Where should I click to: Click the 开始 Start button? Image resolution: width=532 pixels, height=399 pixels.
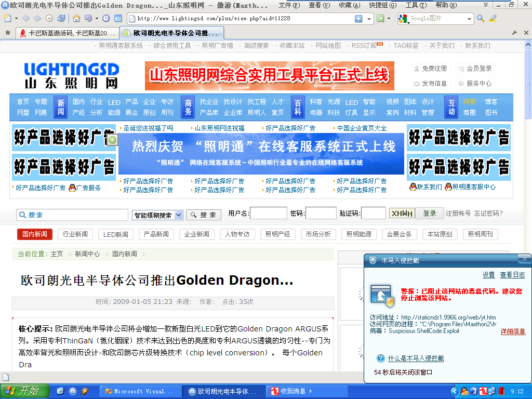[24, 391]
